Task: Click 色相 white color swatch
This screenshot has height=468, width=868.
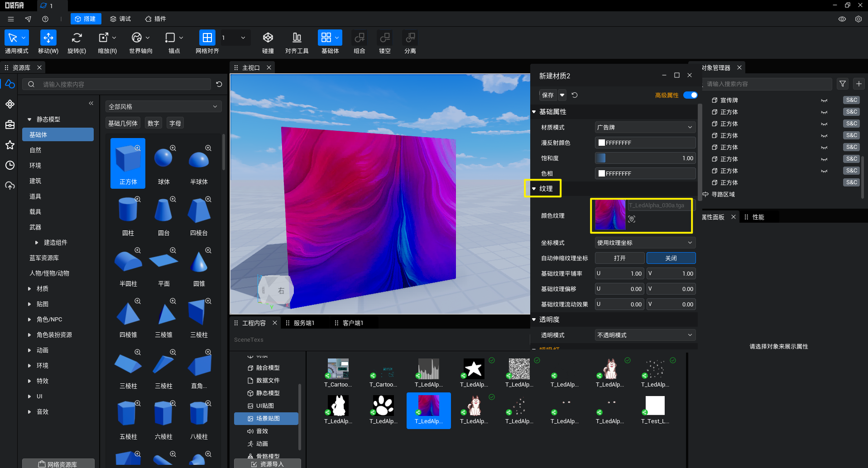Action: 602,173
